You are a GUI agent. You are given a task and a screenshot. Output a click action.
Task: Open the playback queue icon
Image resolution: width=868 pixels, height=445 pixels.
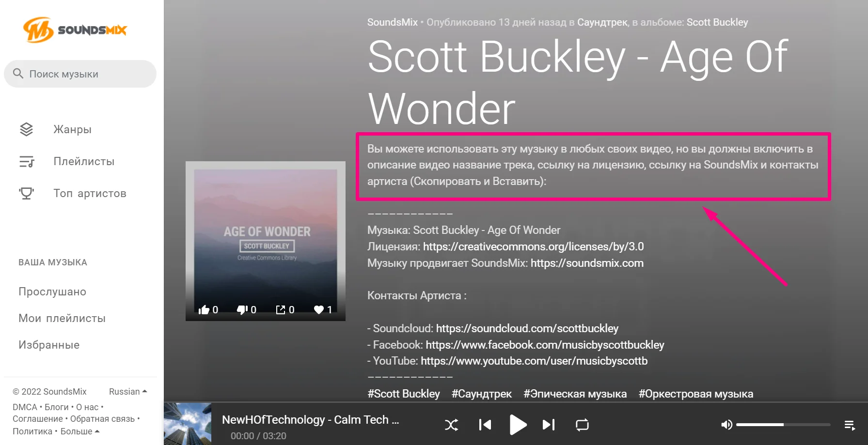[x=850, y=425]
